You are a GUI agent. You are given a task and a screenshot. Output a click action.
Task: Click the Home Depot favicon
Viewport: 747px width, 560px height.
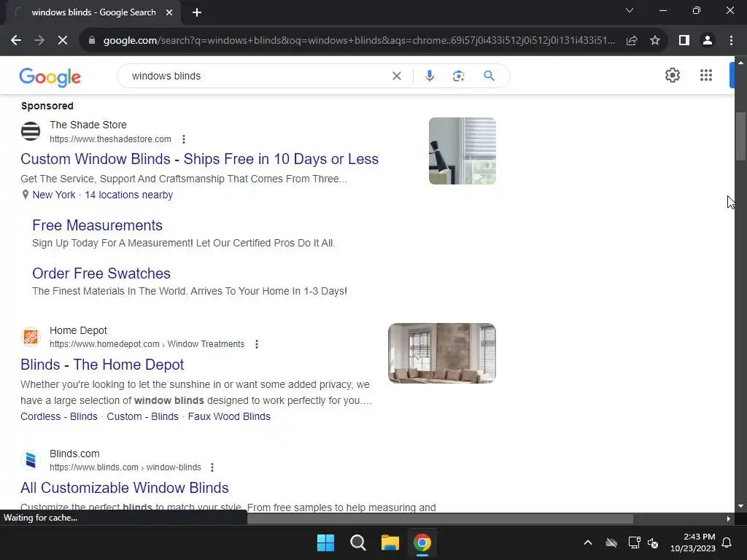[x=31, y=337]
